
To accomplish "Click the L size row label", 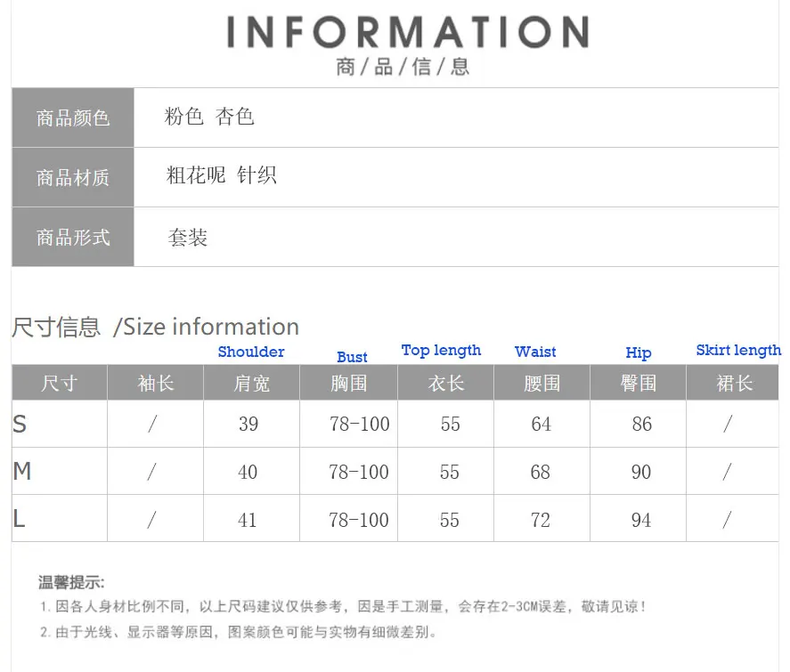I will pos(19,519).
